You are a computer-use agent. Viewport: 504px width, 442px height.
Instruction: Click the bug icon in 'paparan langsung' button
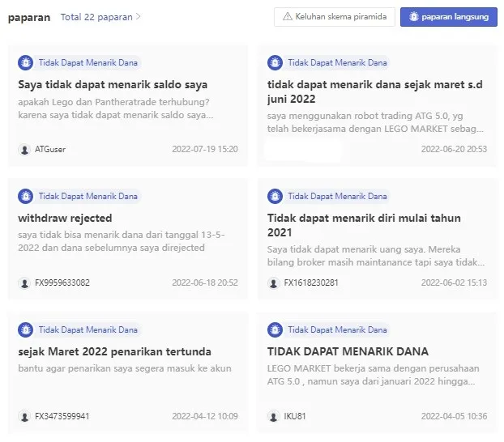[x=414, y=16]
